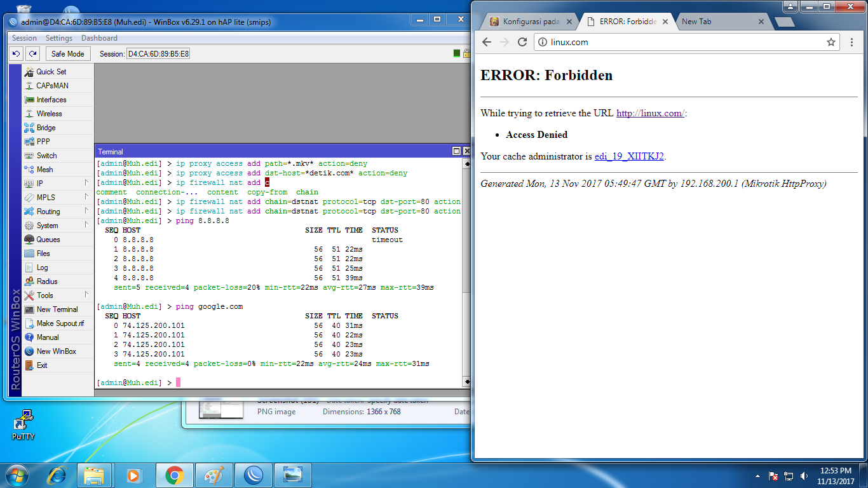Open the PuTTY desktop shortcut

[23, 425]
